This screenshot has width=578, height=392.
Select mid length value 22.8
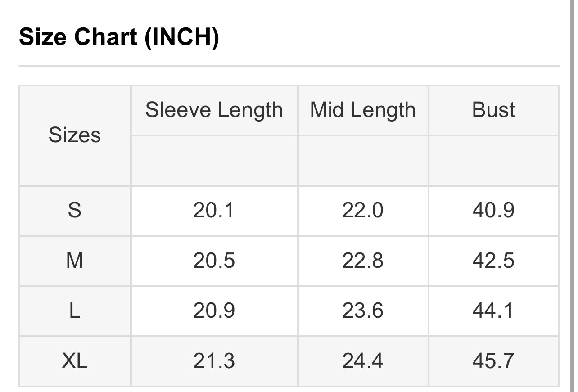point(363,261)
